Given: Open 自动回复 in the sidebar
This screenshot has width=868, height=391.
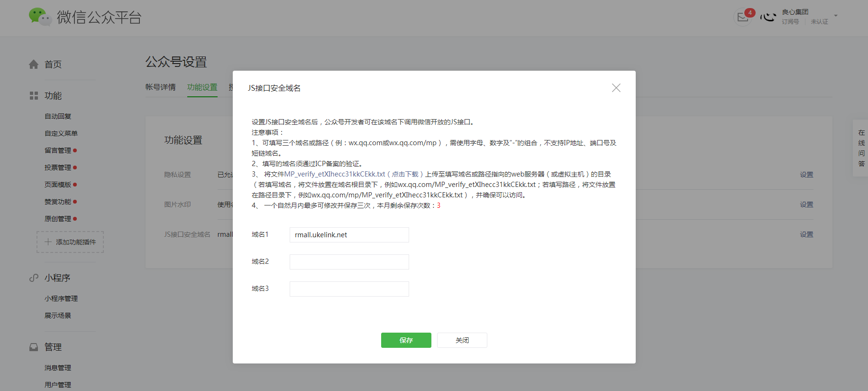Looking at the screenshot, I should (x=58, y=116).
